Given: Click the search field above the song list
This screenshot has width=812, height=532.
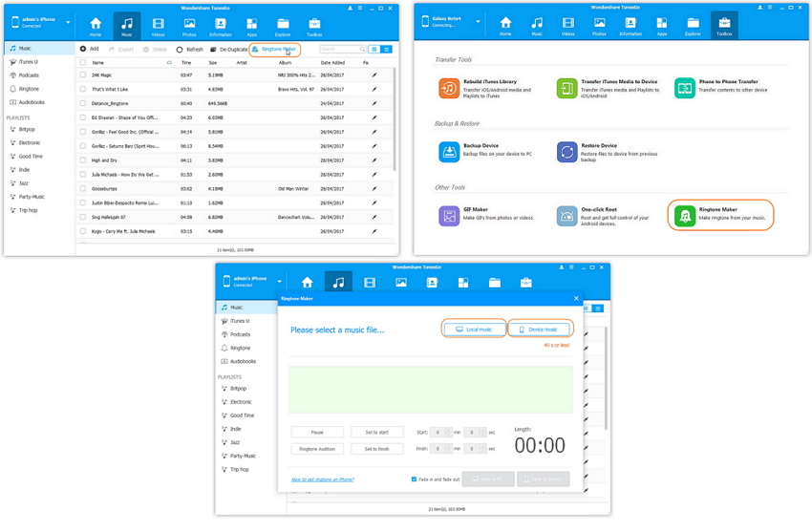Looking at the screenshot, I should click(339, 49).
